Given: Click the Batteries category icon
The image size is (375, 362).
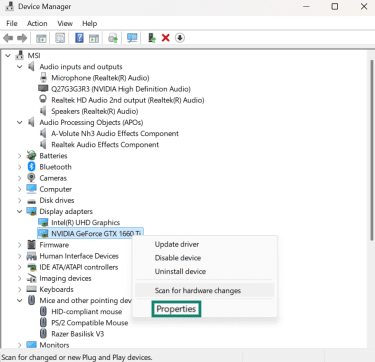Looking at the screenshot, I should coord(31,155).
